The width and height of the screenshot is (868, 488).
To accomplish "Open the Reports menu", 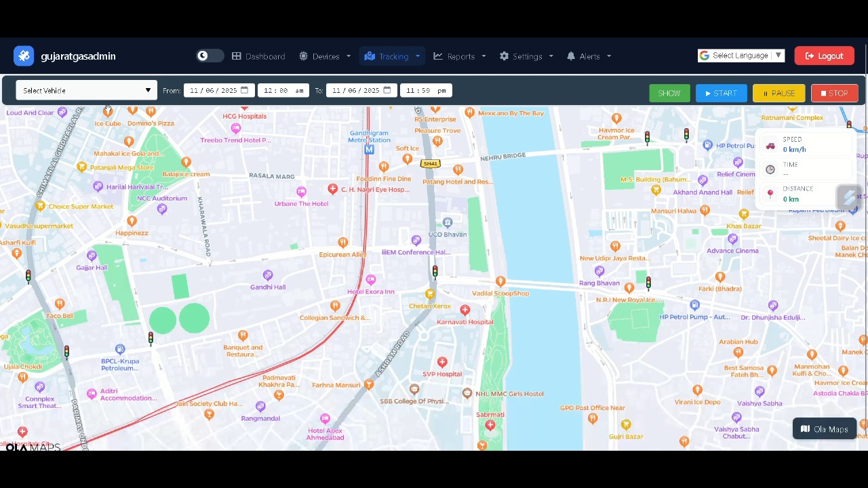I will 461,56.
